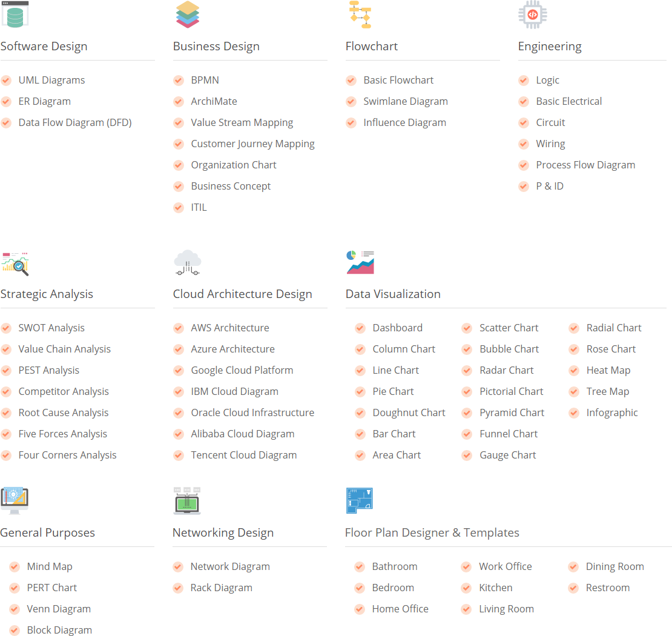Image resolution: width=672 pixels, height=636 pixels.
Task: Go to Value Stream Mapping
Action: click(242, 122)
